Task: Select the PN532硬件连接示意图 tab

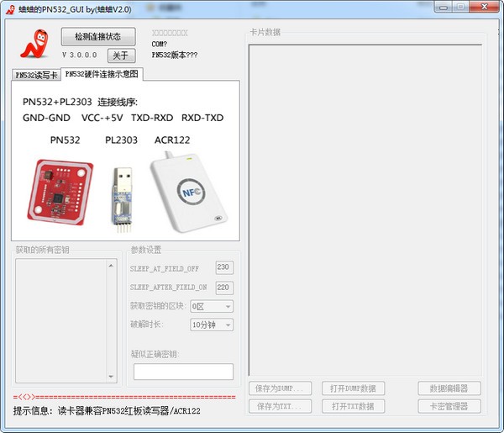Action: pyautogui.click(x=102, y=74)
